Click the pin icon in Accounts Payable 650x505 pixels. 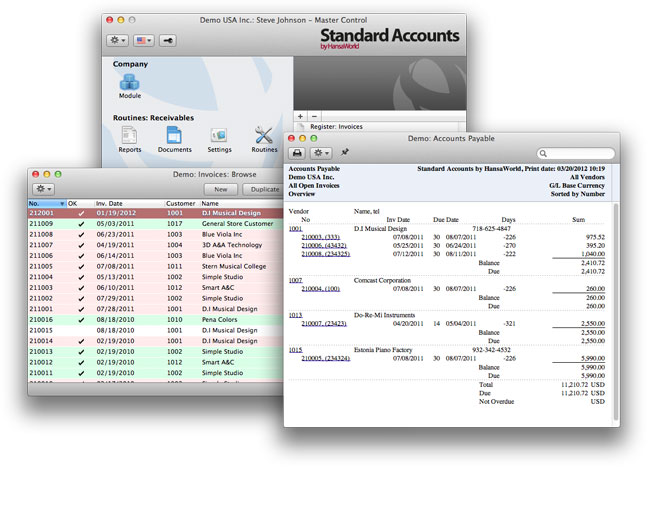[345, 153]
